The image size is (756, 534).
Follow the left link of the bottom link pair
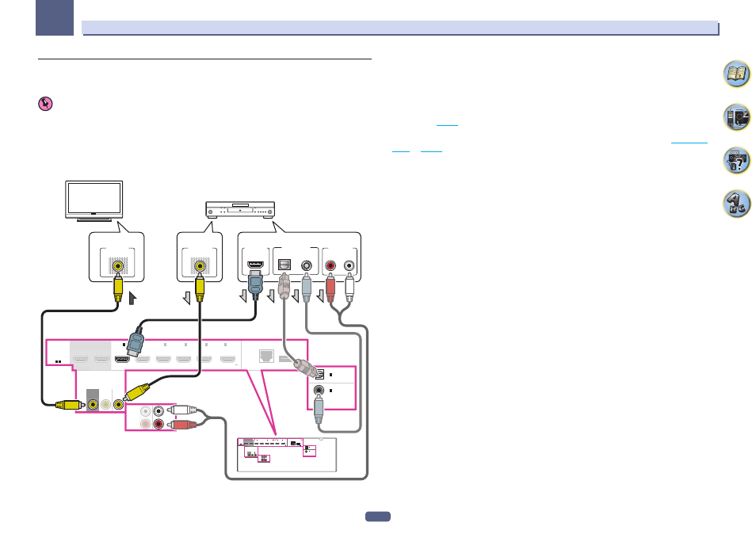(x=401, y=151)
